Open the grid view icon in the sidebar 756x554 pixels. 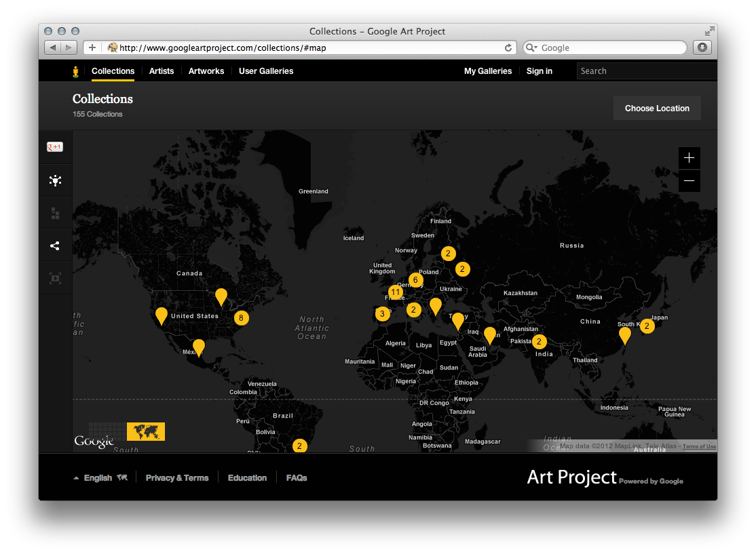click(55, 213)
